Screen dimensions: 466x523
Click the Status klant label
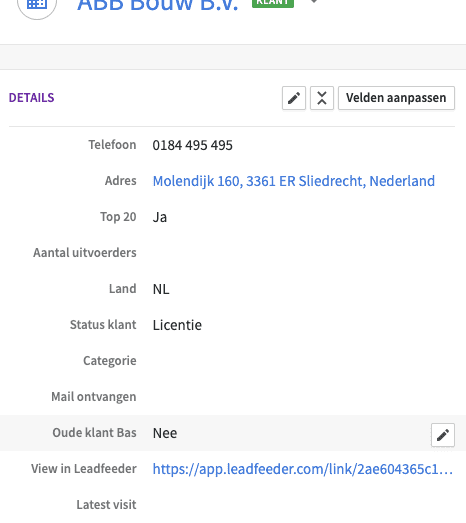point(103,325)
